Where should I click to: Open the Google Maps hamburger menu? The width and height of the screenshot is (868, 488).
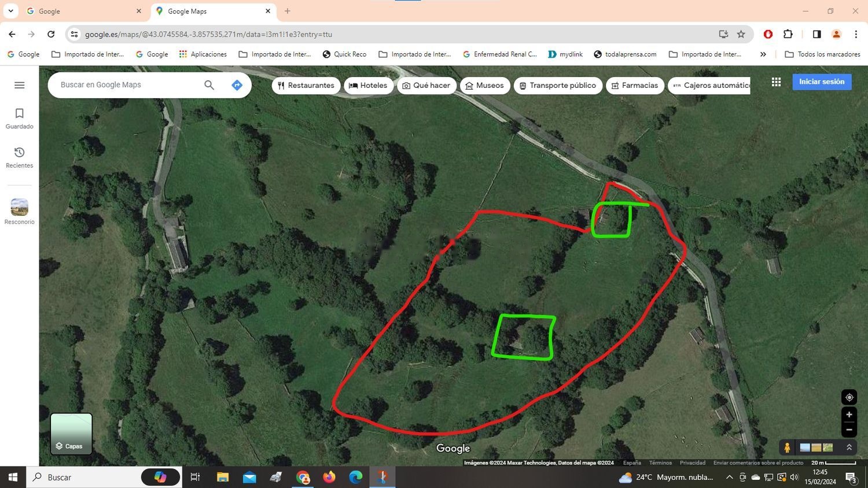[x=19, y=85]
